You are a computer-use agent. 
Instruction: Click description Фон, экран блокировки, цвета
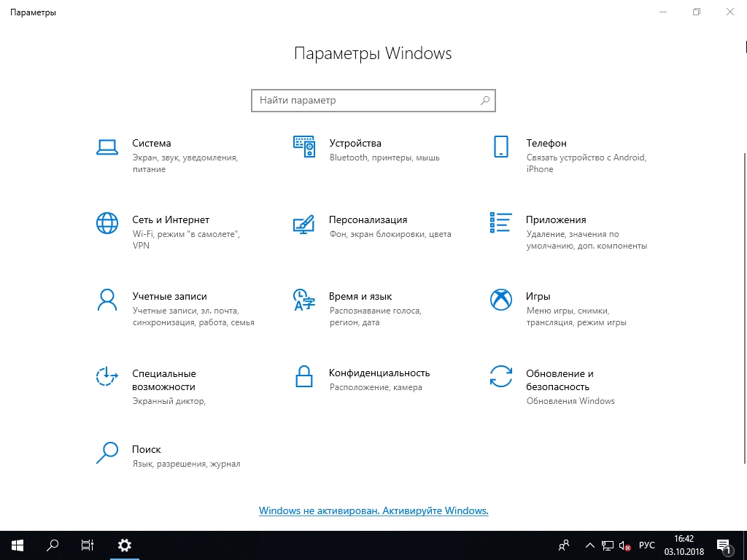(x=390, y=234)
